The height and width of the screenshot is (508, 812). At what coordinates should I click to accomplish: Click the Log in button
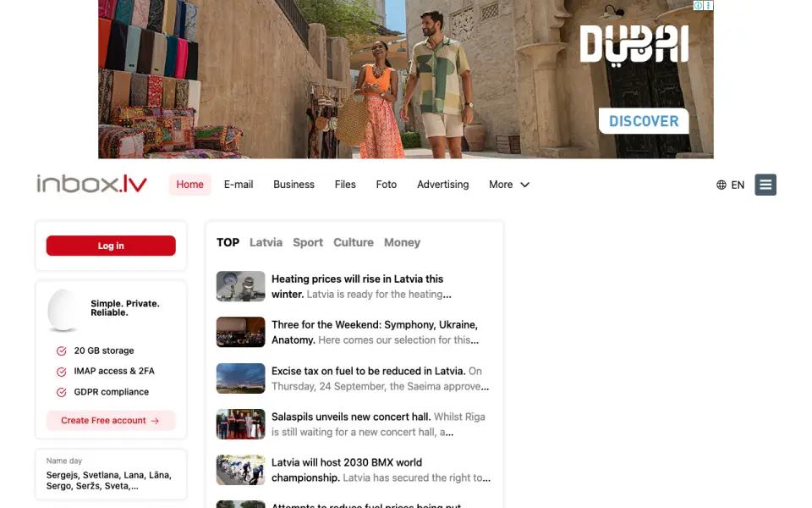pos(111,246)
